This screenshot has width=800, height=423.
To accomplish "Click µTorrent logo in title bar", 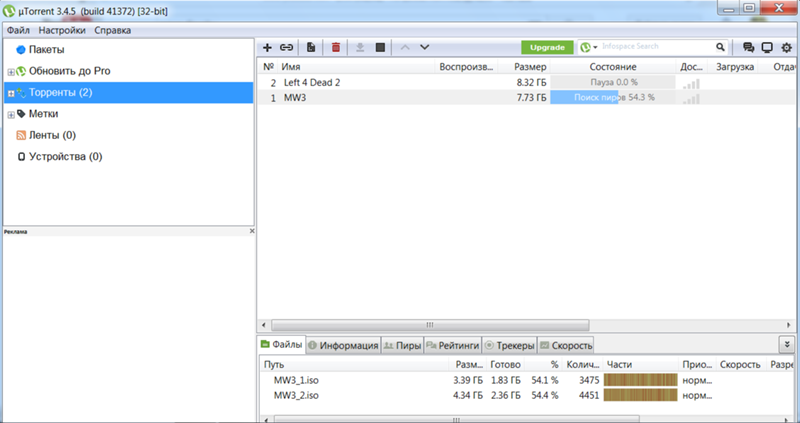I will (x=8, y=10).
